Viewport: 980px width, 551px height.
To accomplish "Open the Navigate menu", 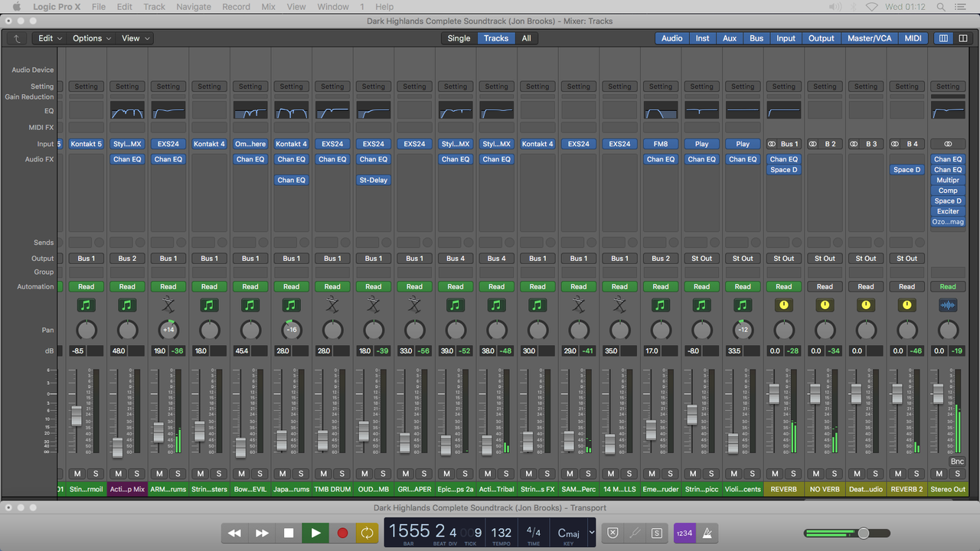I will (193, 7).
